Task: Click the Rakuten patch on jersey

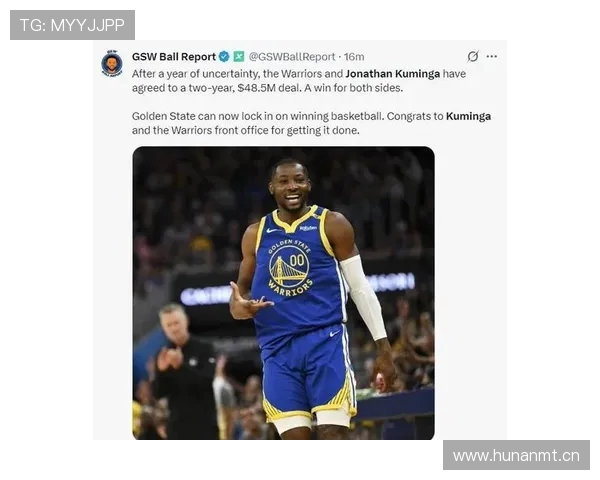Action: [308, 228]
